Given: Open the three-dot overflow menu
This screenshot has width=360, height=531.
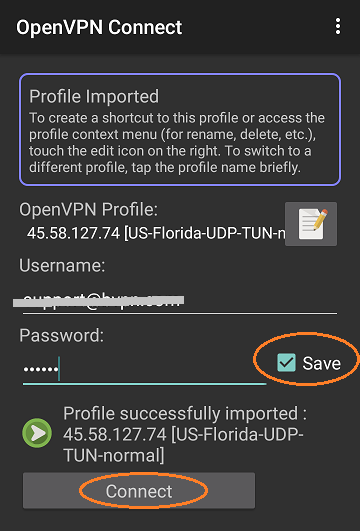Looking at the screenshot, I should (x=338, y=26).
